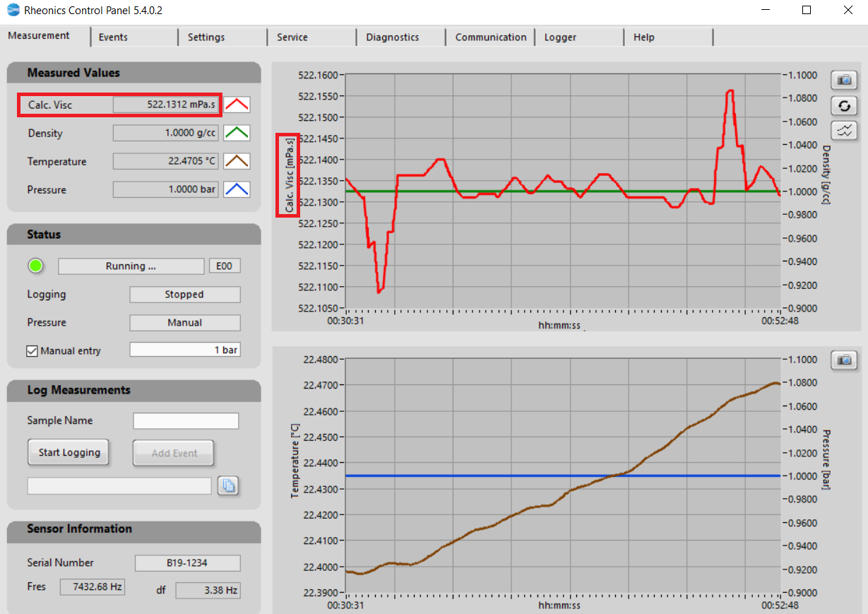Click the upper graph camera snapshot icon
The height and width of the screenshot is (614, 868).
(844, 80)
